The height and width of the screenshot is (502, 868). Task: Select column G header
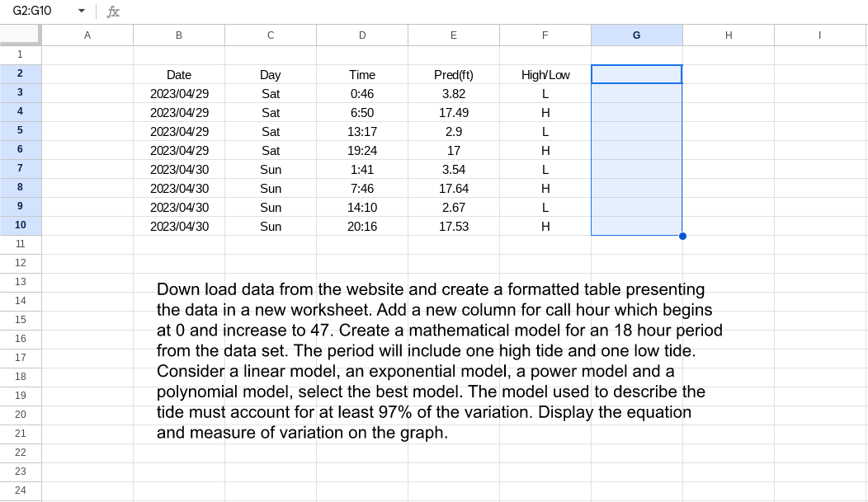click(x=636, y=34)
